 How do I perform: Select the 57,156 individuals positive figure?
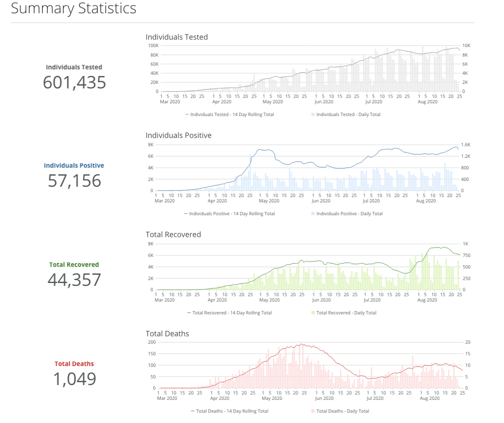click(x=74, y=181)
